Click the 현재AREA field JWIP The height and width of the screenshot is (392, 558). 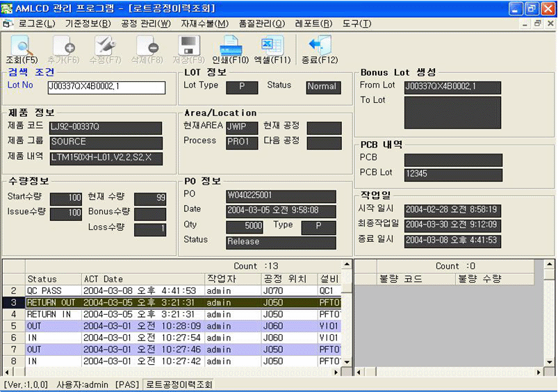point(242,128)
